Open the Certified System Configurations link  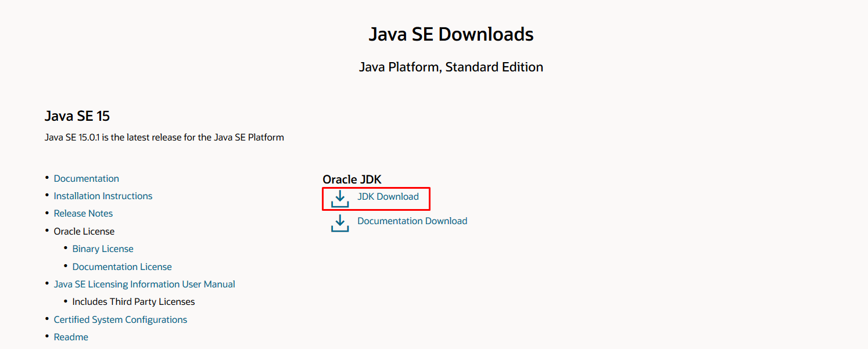121,319
